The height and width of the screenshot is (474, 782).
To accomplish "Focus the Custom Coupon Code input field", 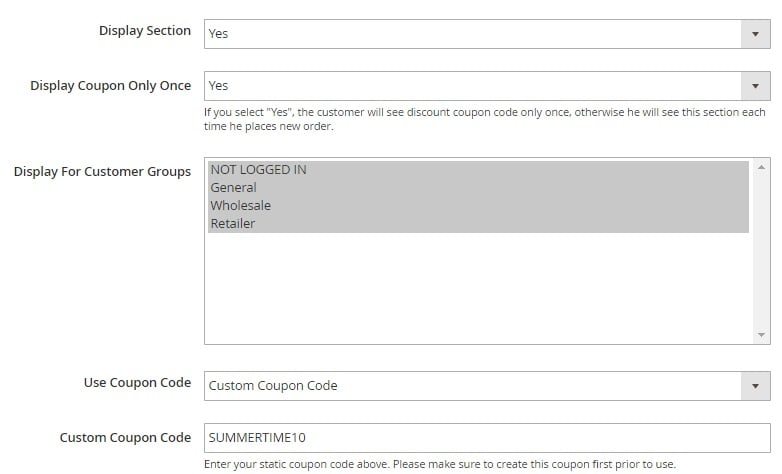I will (487, 438).
